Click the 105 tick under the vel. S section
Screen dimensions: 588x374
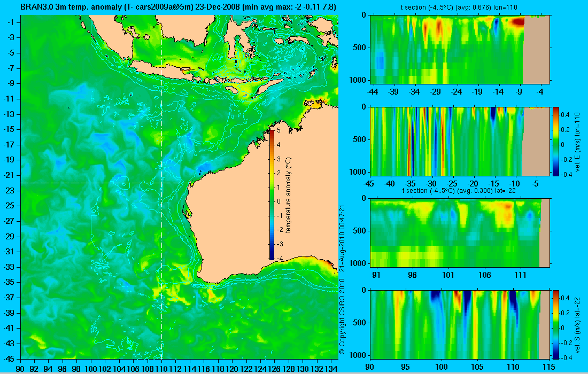pyautogui.click(x=477, y=367)
